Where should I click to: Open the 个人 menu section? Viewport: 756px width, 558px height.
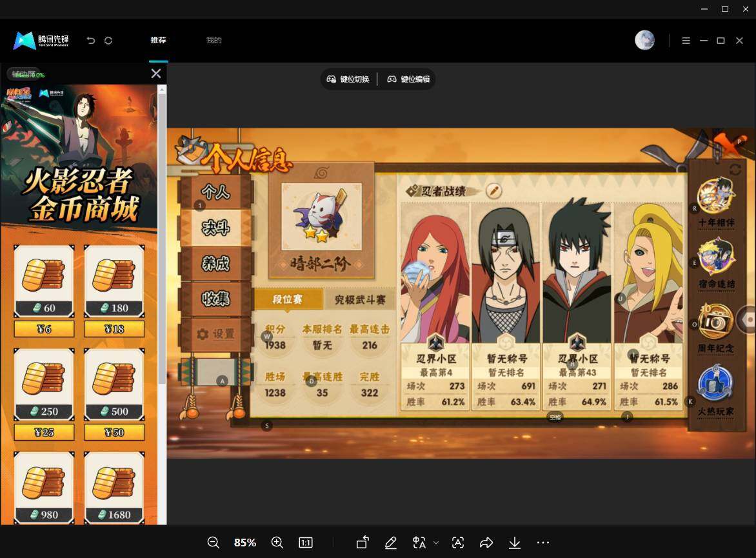(x=215, y=192)
